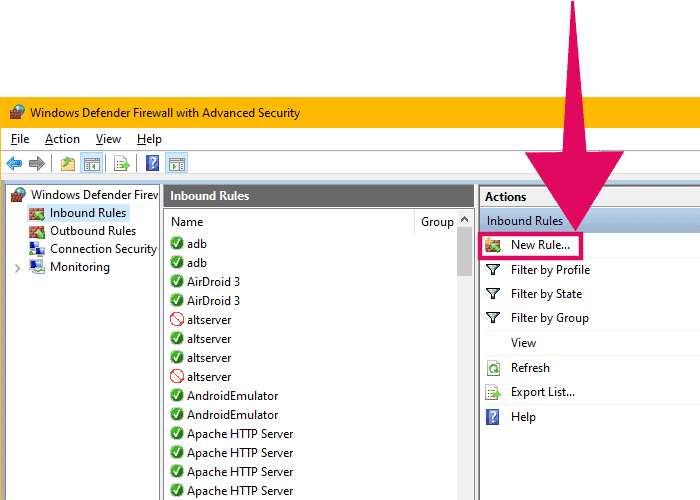Click the Group column header
This screenshot has height=500, width=700.
pyautogui.click(x=437, y=222)
